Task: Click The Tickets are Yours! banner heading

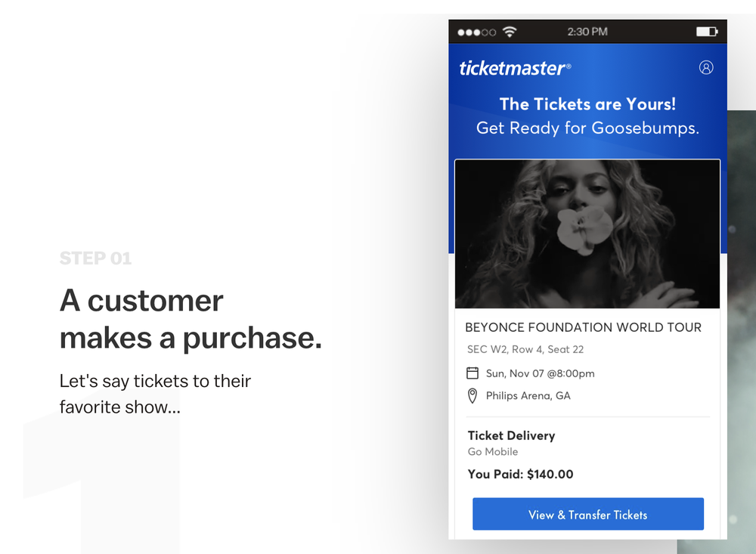Action: pos(587,104)
